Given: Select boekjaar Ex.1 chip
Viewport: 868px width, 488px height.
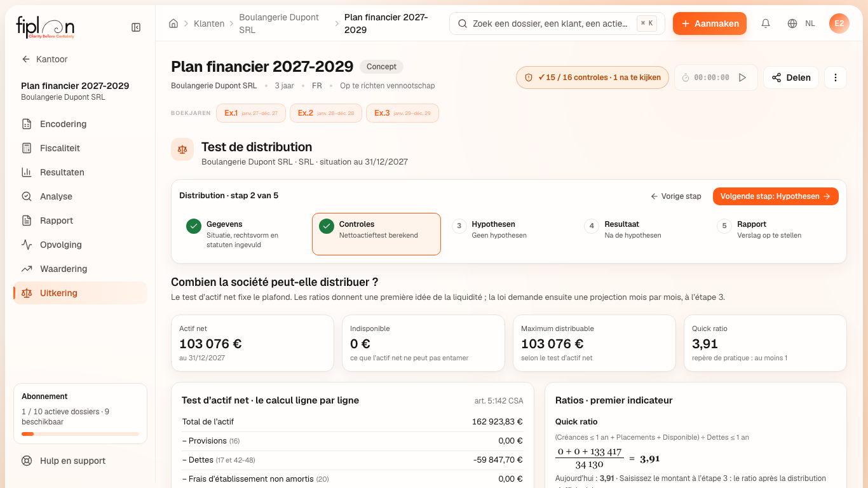Looking at the screenshot, I should (x=251, y=113).
